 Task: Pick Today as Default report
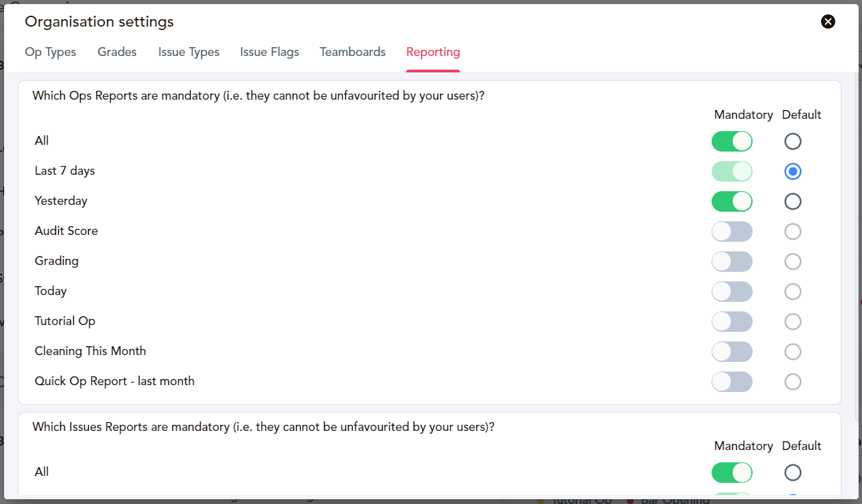793,292
